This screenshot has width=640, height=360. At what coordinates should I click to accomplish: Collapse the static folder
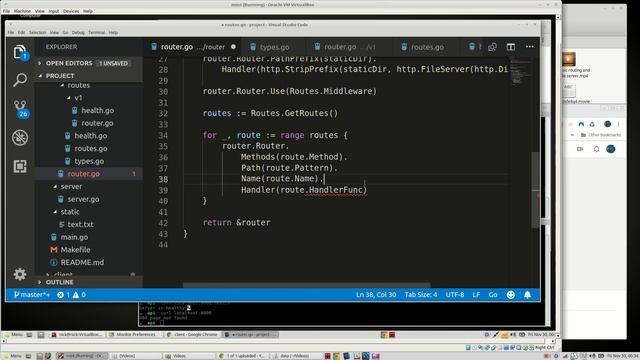click(x=70, y=212)
